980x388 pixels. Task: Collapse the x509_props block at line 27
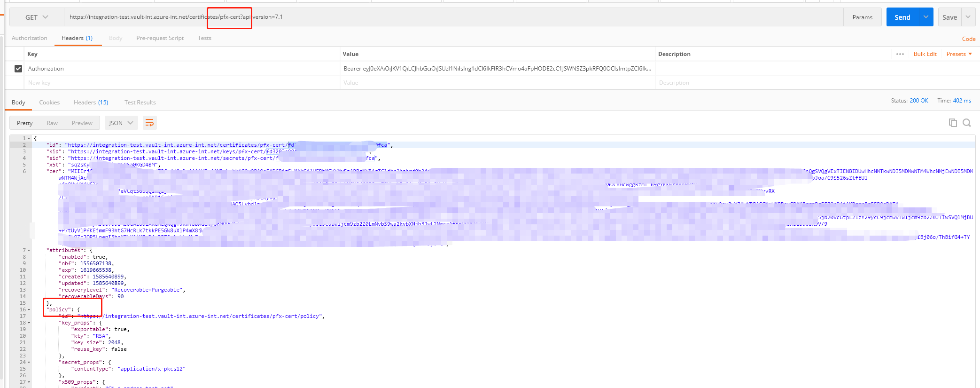point(29,382)
